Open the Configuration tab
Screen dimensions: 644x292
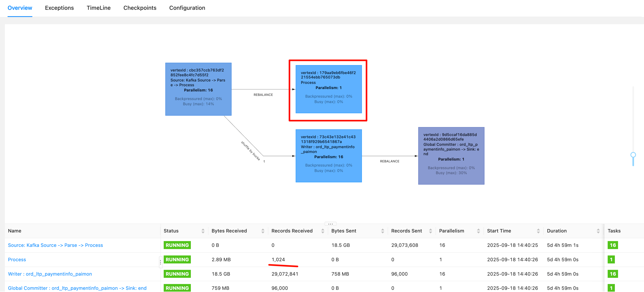[187, 8]
